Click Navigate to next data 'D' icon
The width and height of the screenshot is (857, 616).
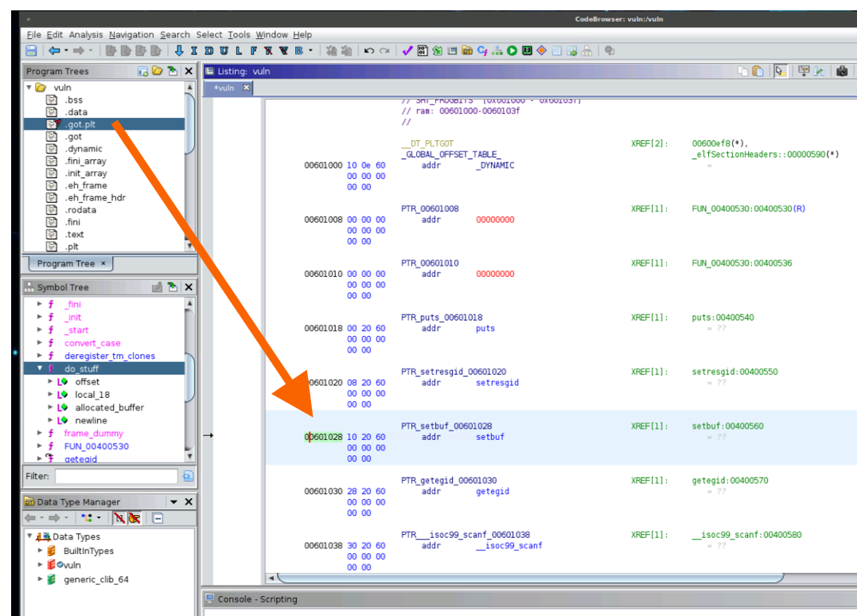[x=208, y=51]
